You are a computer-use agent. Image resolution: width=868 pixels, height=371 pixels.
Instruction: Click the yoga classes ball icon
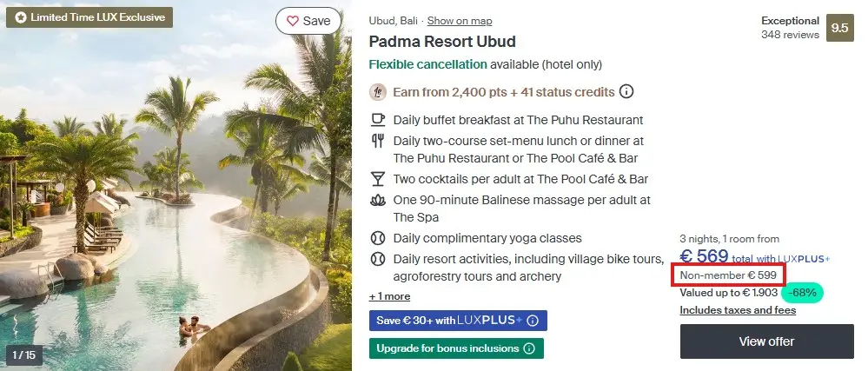378,238
